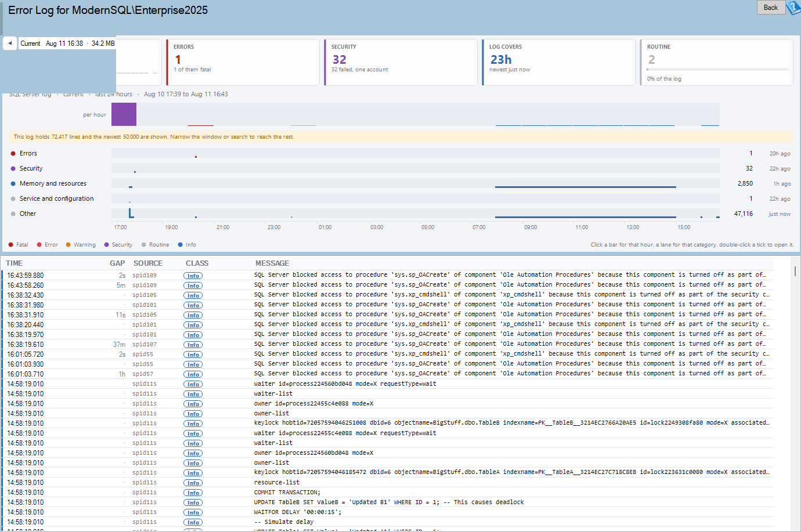Click the '1h ago' label
Screen dimensions: 801x532
(x=782, y=184)
